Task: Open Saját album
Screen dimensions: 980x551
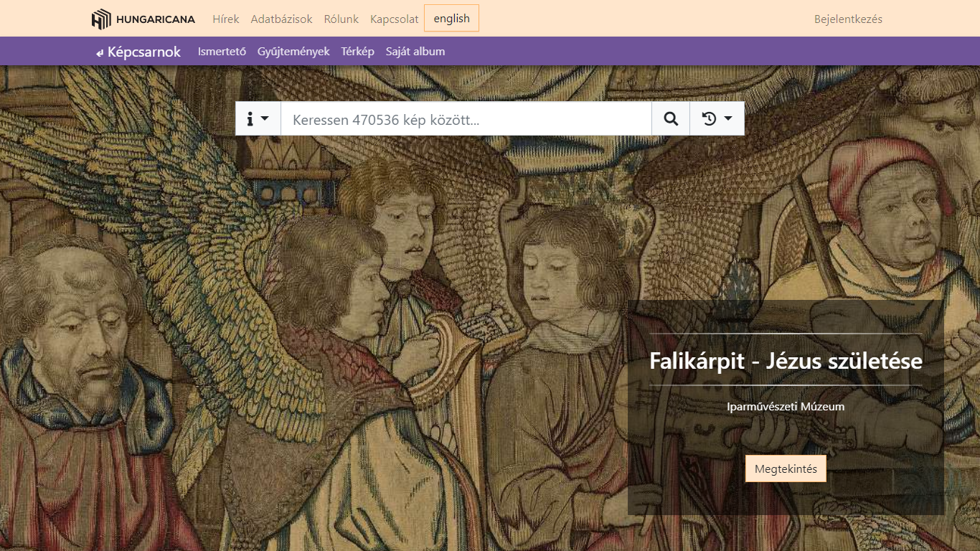Action: pos(415,52)
